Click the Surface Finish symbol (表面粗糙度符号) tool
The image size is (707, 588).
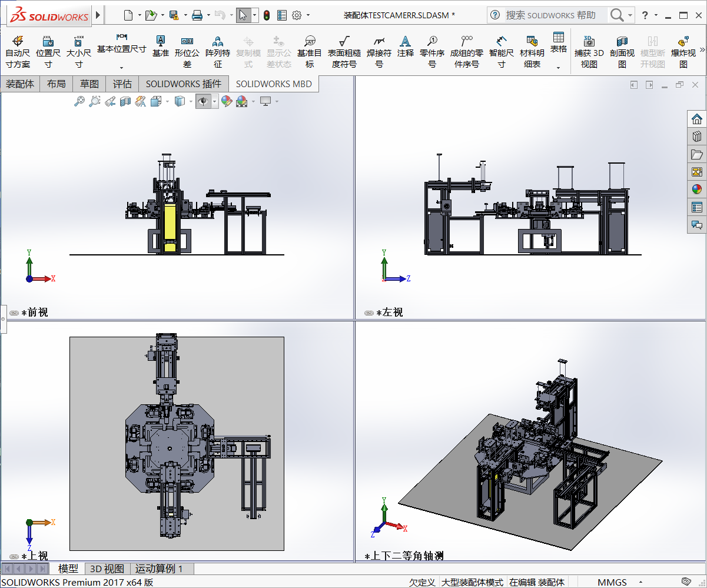344,51
